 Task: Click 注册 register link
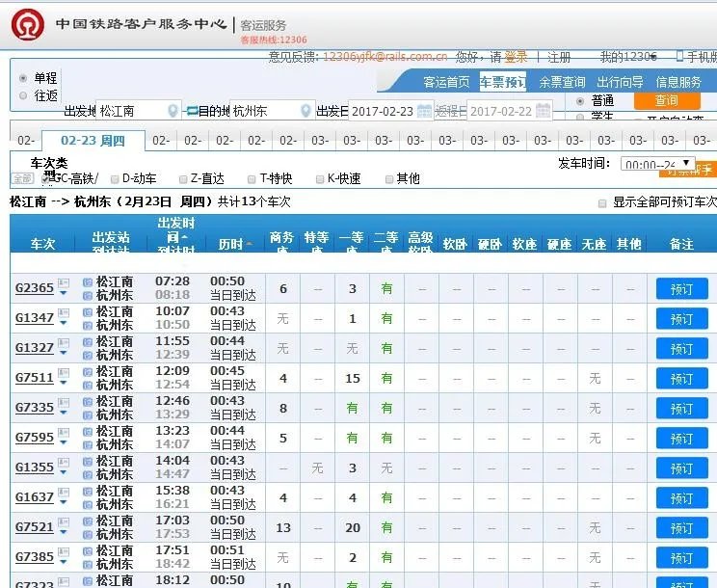pos(559,57)
